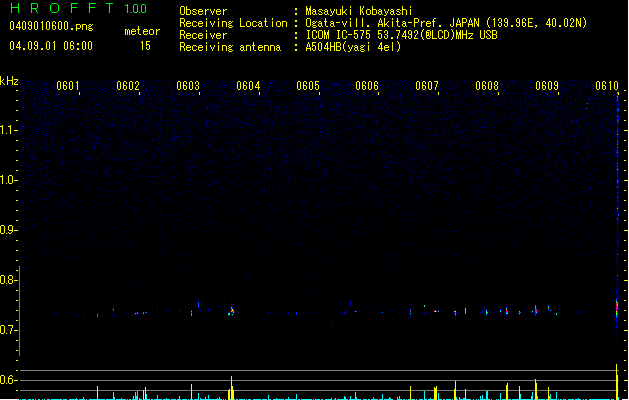
Task: Click the 0605 time marker
Action: click(x=308, y=86)
